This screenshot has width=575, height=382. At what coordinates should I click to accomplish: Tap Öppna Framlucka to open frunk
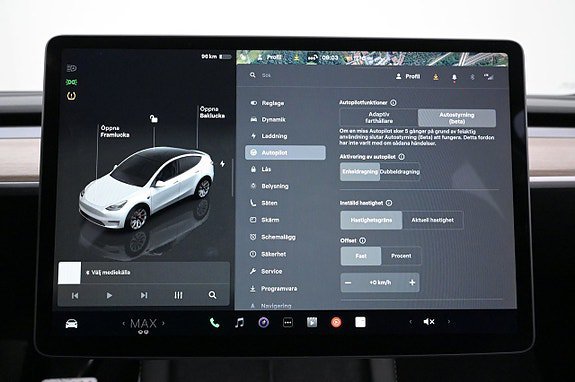[x=115, y=131]
